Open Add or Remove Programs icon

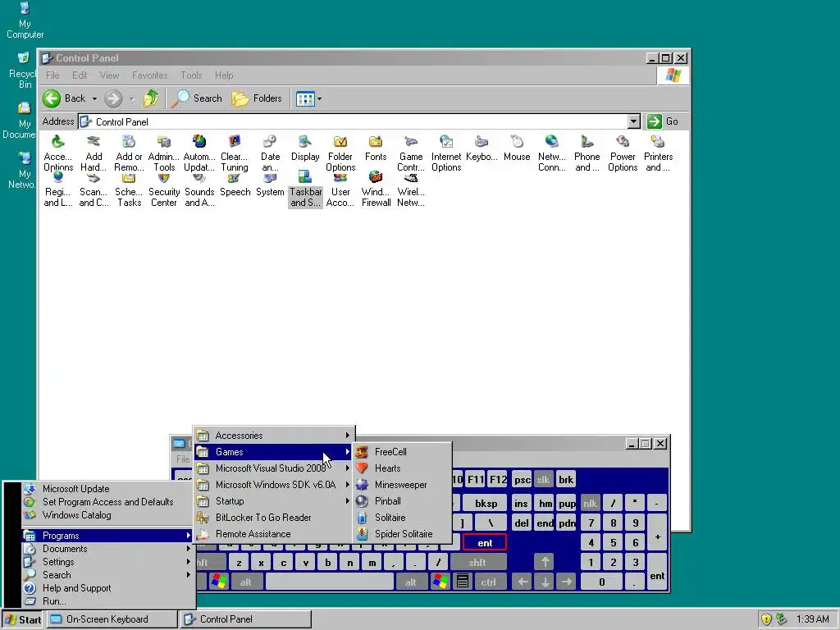pos(129,153)
